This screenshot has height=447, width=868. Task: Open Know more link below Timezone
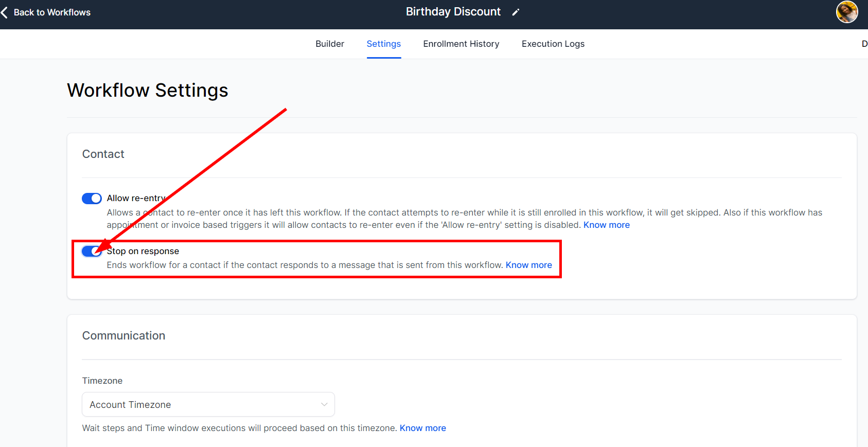pos(422,428)
